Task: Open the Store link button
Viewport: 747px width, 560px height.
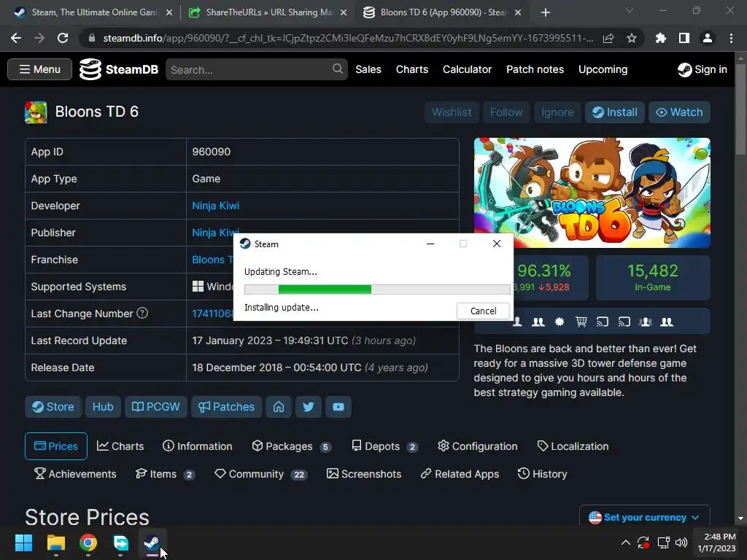Action: pyautogui.click(x=53, y=407)
